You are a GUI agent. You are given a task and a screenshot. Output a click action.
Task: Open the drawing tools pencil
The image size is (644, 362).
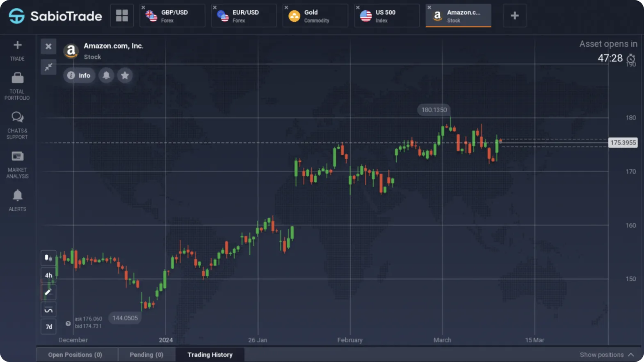point(48,293)
